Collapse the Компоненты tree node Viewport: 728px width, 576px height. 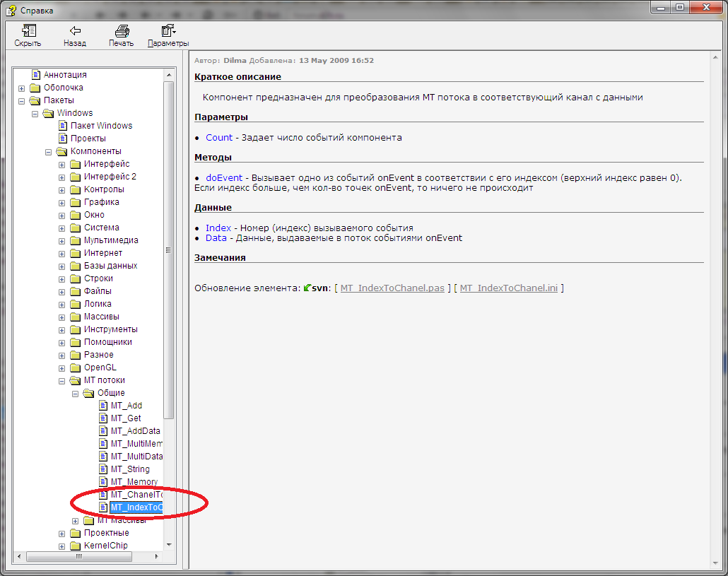pos(49,151)
